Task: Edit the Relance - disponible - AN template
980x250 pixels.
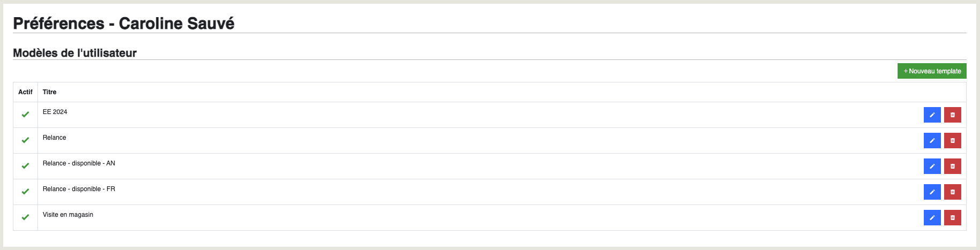Action: click(932, 166)
